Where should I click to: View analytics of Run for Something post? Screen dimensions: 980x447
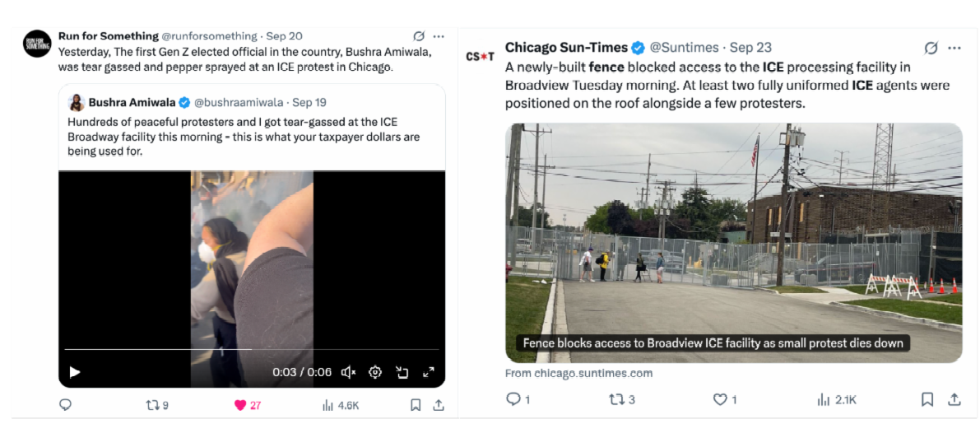(341, 405)
